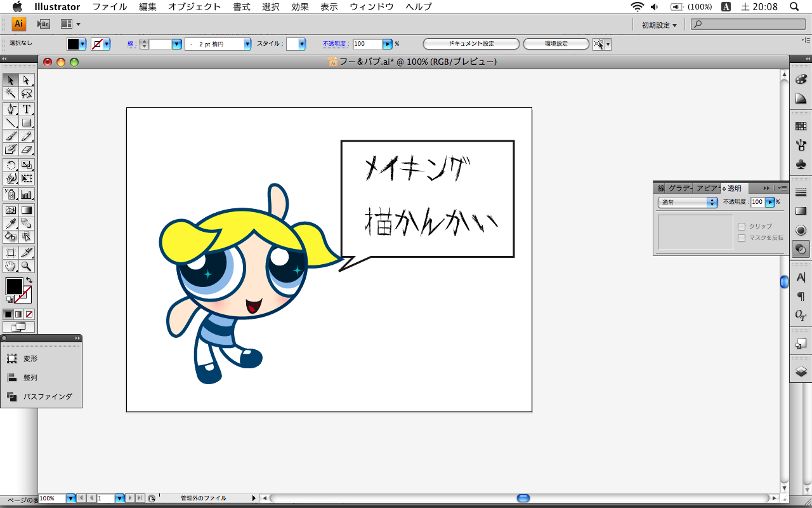Open the Layers panel icon in dock
This screenshot has width=812, height=508.
click(801, 371)
